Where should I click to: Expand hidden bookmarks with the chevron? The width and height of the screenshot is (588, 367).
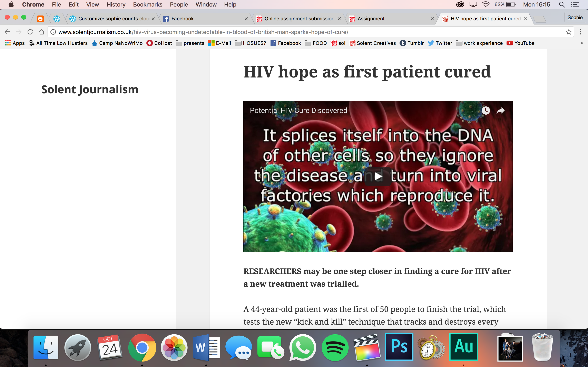coord(582,43)
